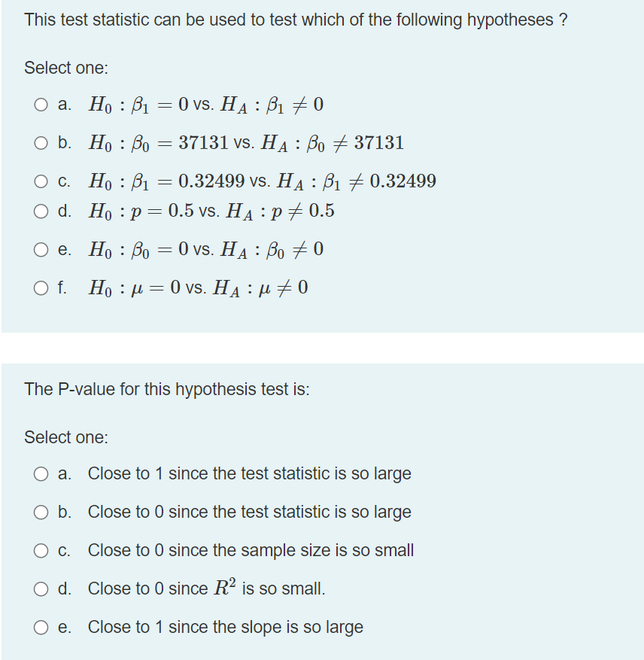Click text 'Close to 1 since slope is large'
The image size is (644, 660).
point(226,628)
